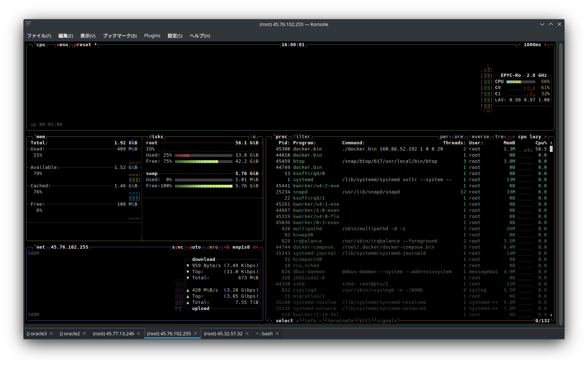Click the process list scroll-up arrow
The height and width of the screenshot is (367, 588).
pos(551,143)
